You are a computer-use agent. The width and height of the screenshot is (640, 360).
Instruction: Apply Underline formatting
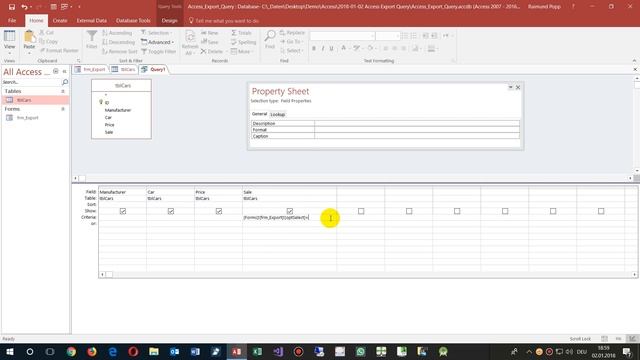pos(331,49)
